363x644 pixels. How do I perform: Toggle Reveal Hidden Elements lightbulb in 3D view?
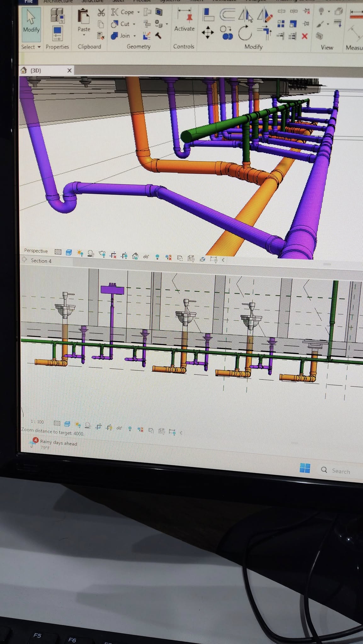[157, 257]
